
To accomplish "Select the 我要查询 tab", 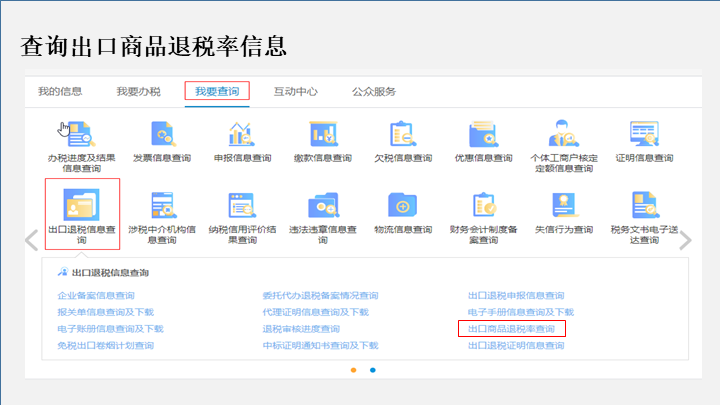I will tap(217, 91).
